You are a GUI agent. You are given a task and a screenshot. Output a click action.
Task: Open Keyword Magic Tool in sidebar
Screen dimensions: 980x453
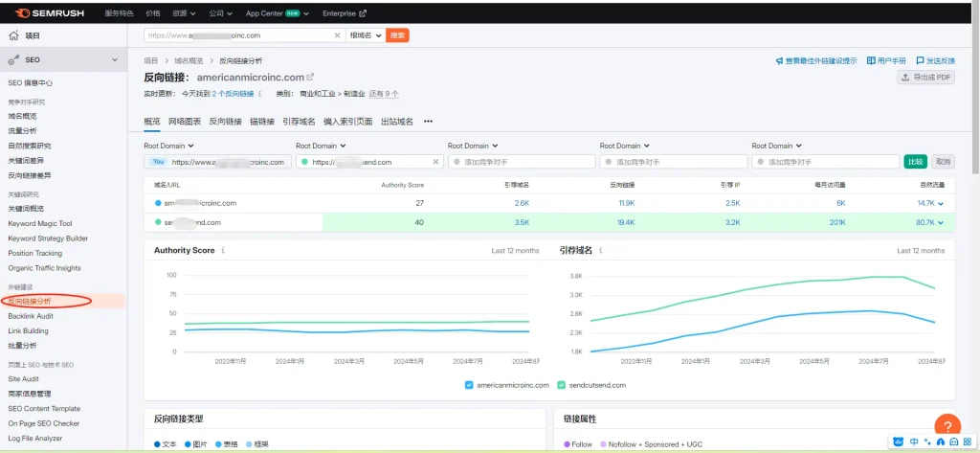(x=40, y=223)
